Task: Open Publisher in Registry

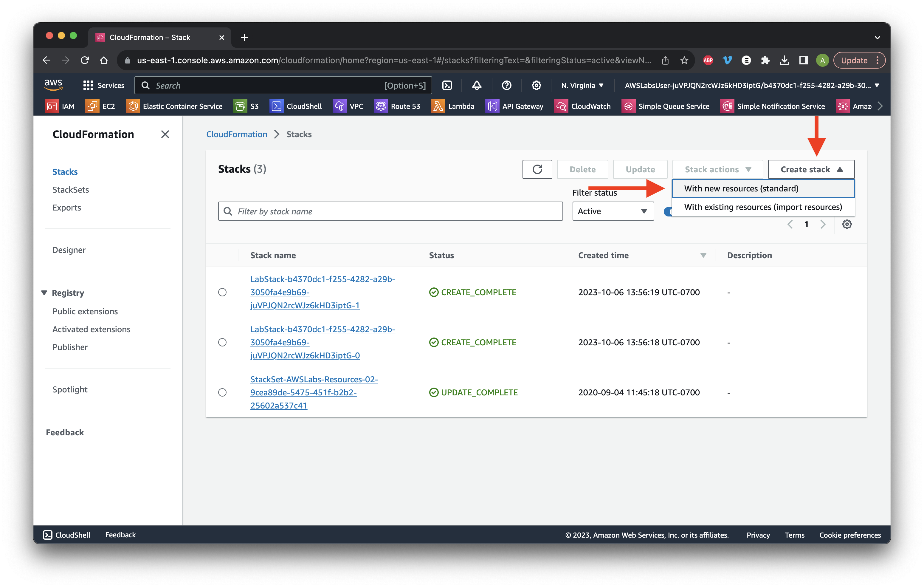Action: (x=70, y=347)
